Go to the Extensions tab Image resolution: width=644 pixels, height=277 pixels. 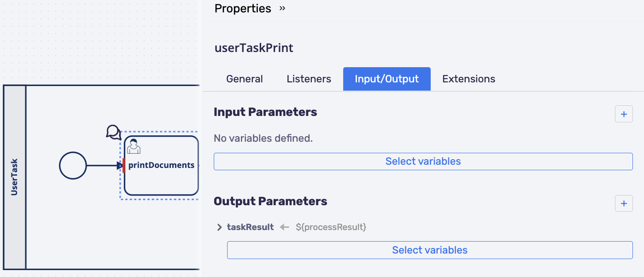click(468, 79)
